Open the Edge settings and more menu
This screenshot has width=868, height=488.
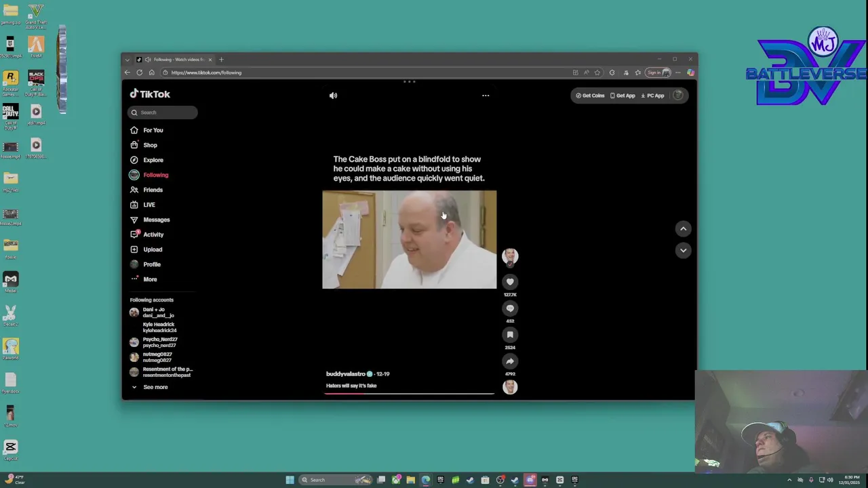coord(677,73)
